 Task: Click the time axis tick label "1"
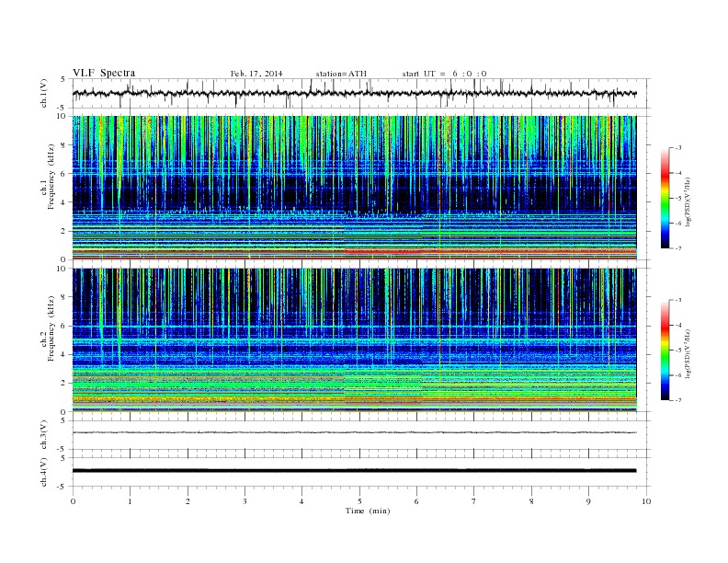click(130, 501)
